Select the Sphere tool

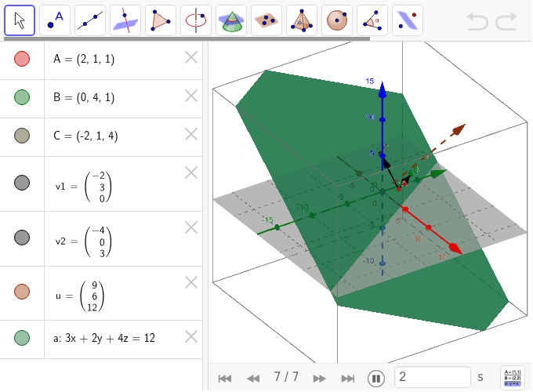(337, 20)
